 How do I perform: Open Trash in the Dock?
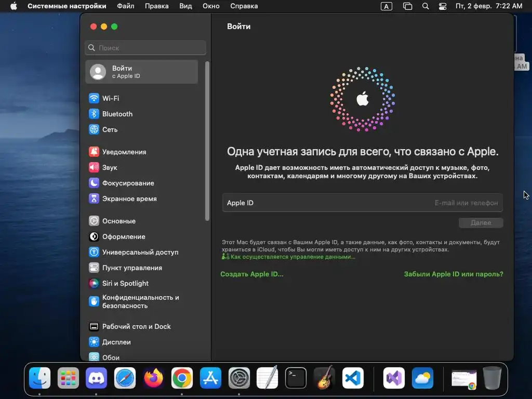493,378
